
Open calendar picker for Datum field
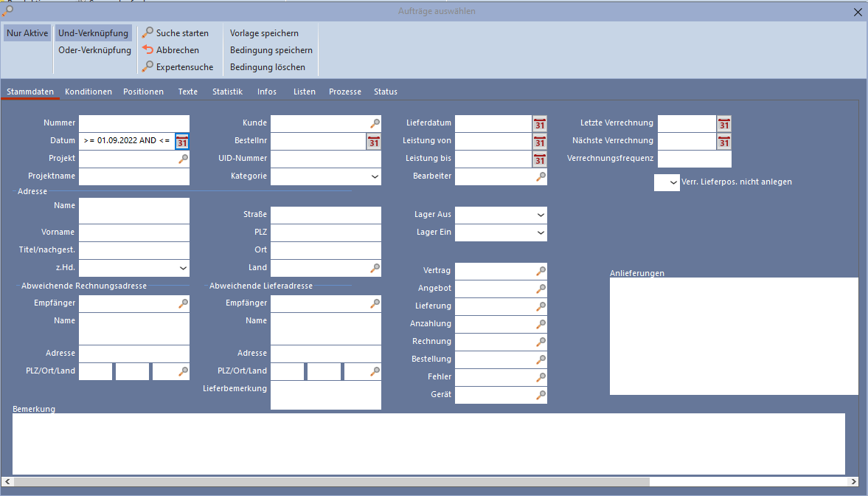point(182,141)
